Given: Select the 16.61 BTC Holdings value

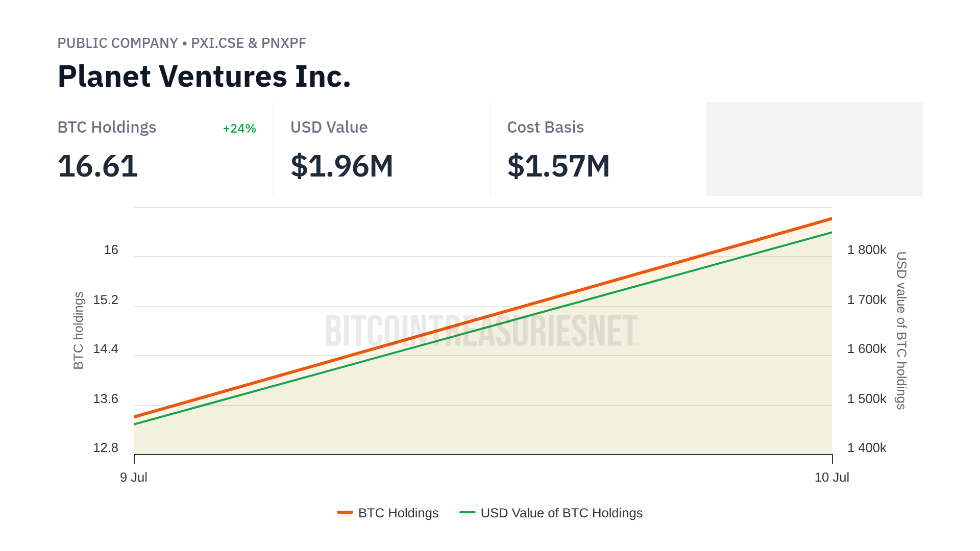Looking at the screenshot, I should [98, 166].
